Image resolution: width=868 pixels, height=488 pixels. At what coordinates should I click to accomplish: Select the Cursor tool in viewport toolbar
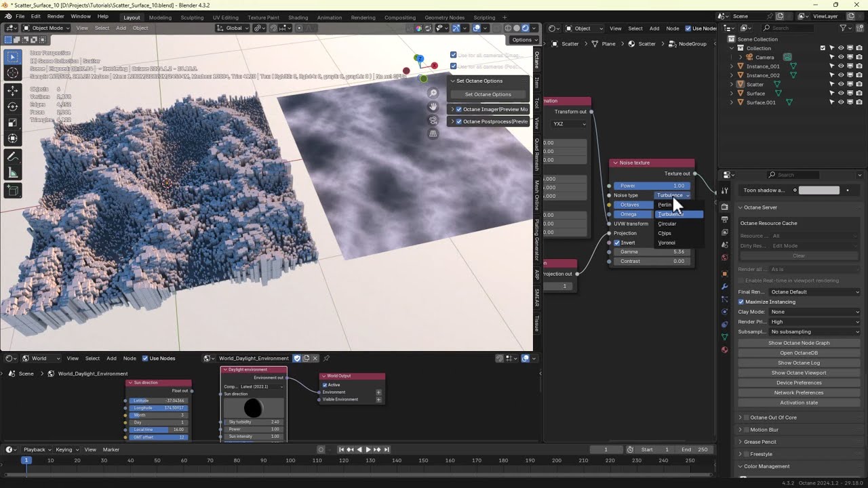[x=12, y=73]
